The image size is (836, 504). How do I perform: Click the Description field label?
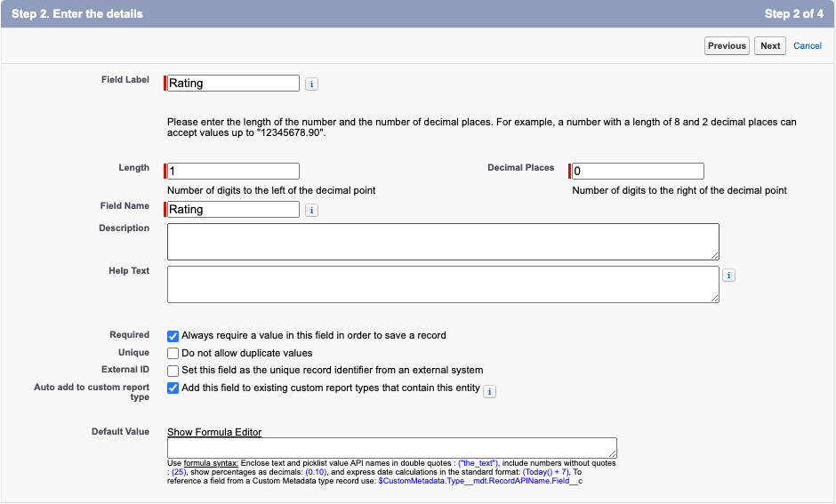click(x=124, y=228)
